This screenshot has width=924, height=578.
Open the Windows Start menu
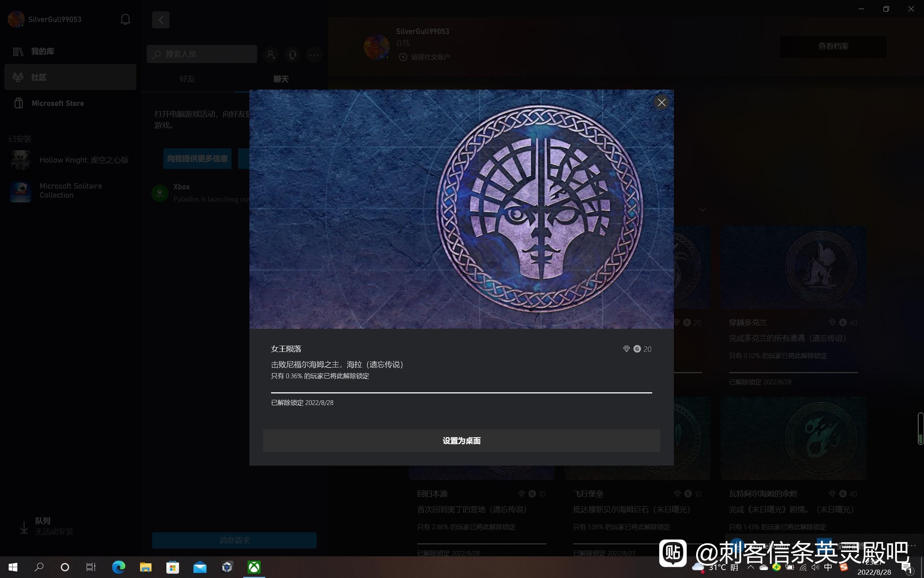13,567
